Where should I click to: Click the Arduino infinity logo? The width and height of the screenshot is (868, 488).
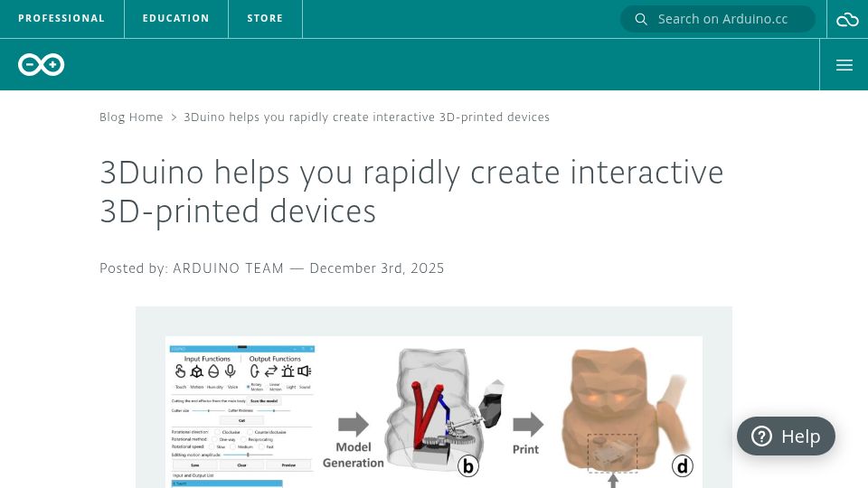pos(41,65)
